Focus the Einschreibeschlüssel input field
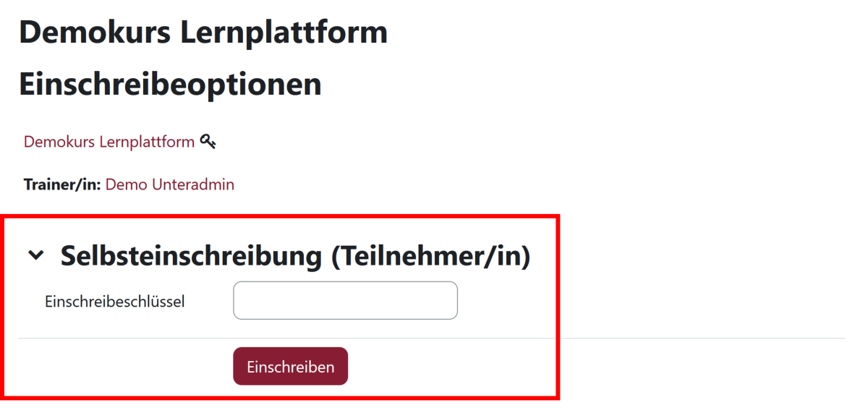868x408 pixels. coord(345,300)
